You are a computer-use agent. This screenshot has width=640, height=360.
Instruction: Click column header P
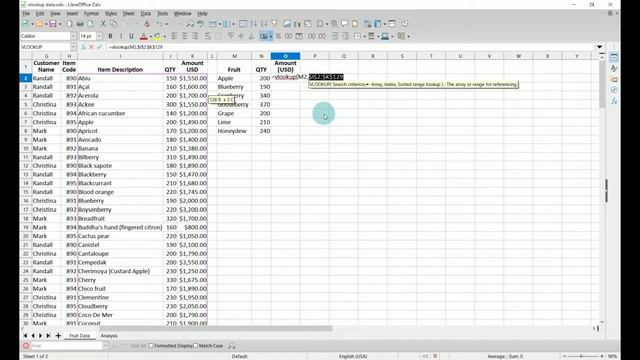click(x=315, y=56)
